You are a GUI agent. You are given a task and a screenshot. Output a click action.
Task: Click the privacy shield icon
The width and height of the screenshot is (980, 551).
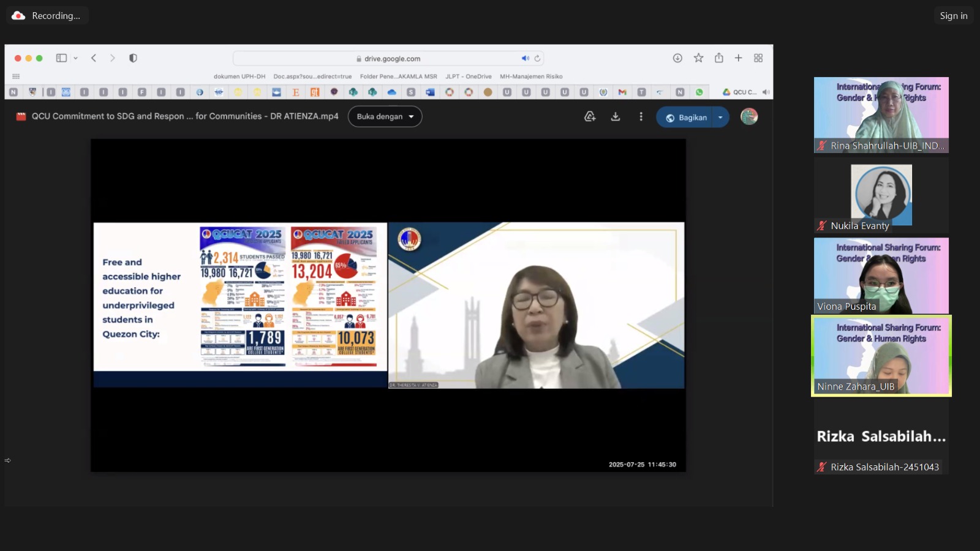click(133, 58)
